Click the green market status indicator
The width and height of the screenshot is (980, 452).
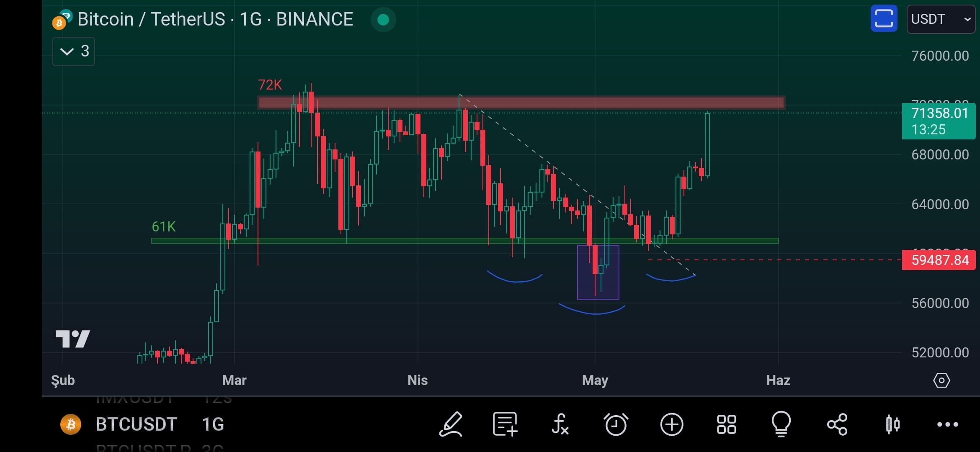coord(383,20)
